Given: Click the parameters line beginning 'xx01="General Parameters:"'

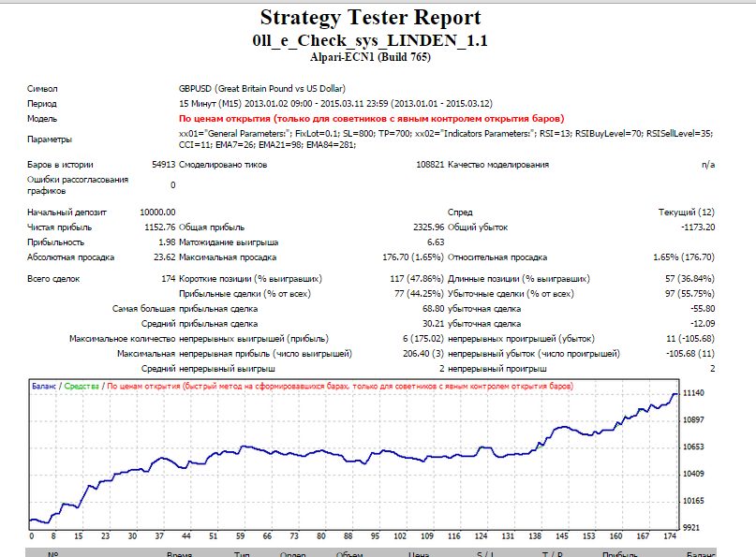Looking at the screenshot, I should coord(446,134).
